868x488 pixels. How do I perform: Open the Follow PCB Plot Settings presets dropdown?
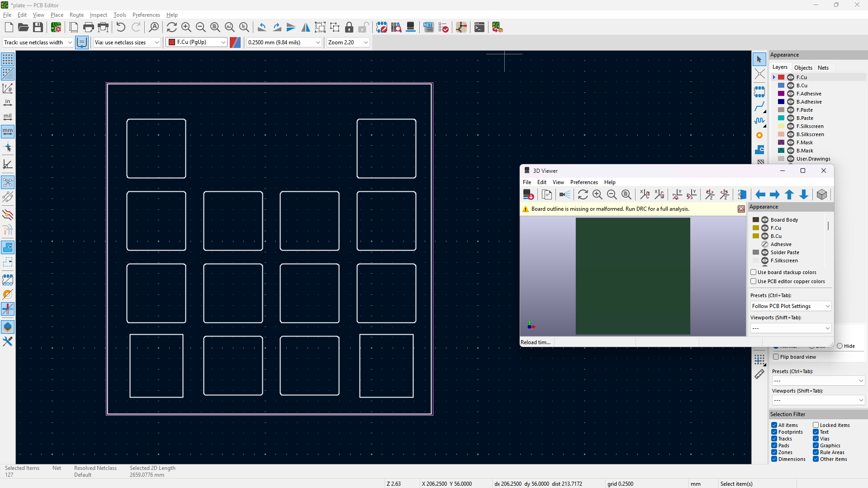790,306
